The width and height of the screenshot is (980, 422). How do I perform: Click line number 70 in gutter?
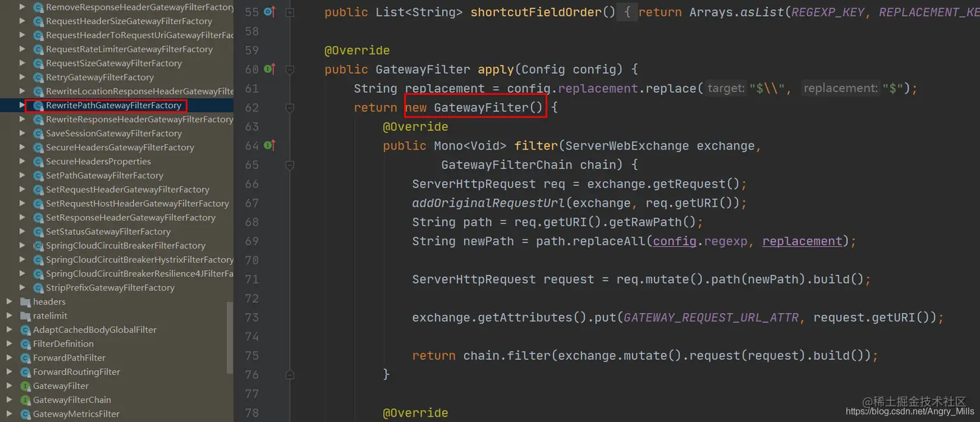click(251, 260)
